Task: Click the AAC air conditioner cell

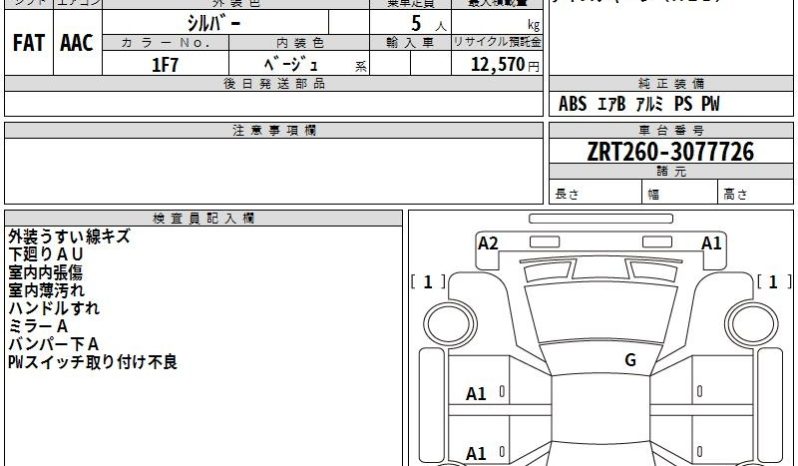Action: (78, 44)
